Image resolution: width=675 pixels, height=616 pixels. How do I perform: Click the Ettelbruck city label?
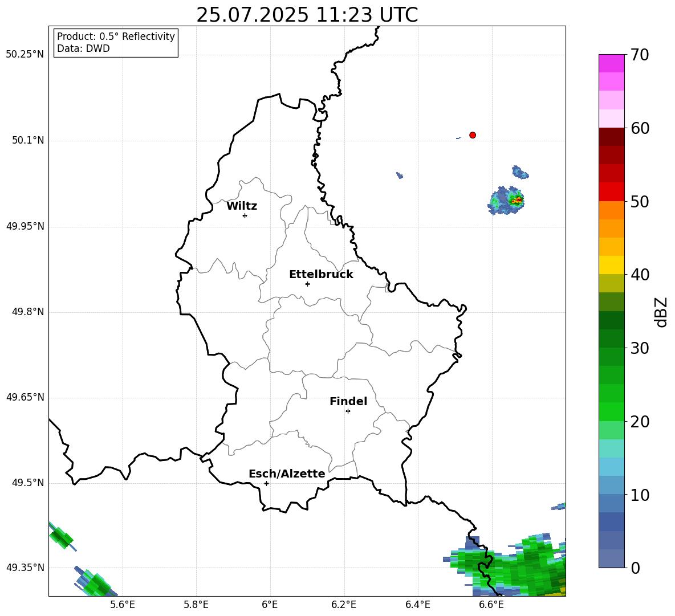click(321, 275)
